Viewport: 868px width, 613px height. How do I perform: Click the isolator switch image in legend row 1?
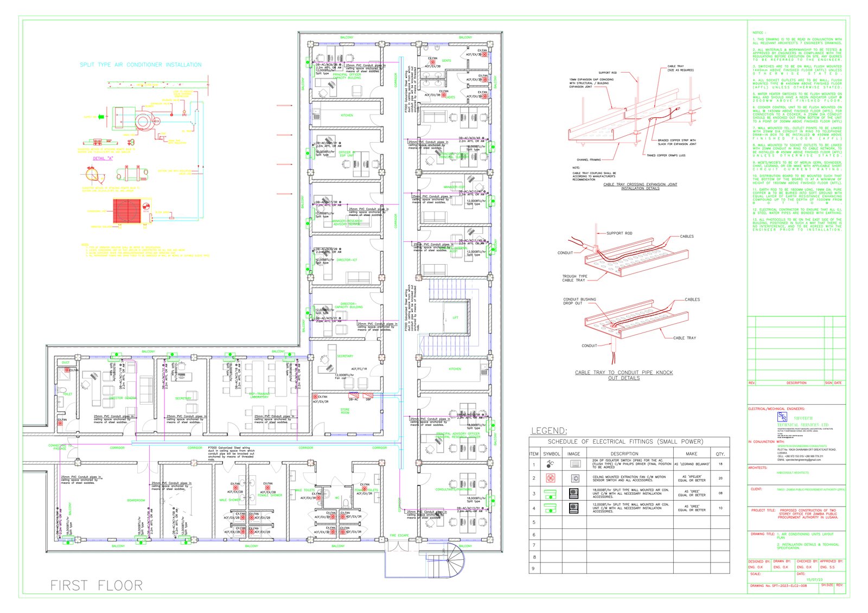(575, 464)
